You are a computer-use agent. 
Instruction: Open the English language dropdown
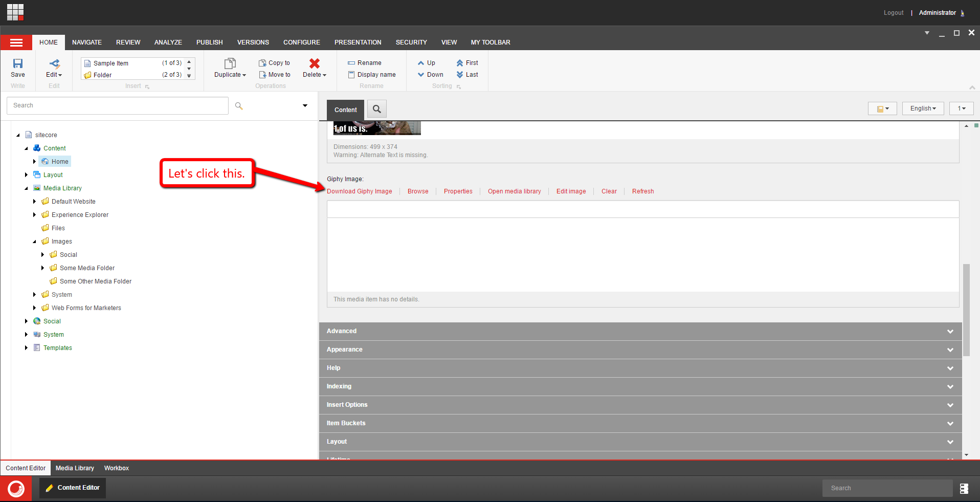(923, 108)
